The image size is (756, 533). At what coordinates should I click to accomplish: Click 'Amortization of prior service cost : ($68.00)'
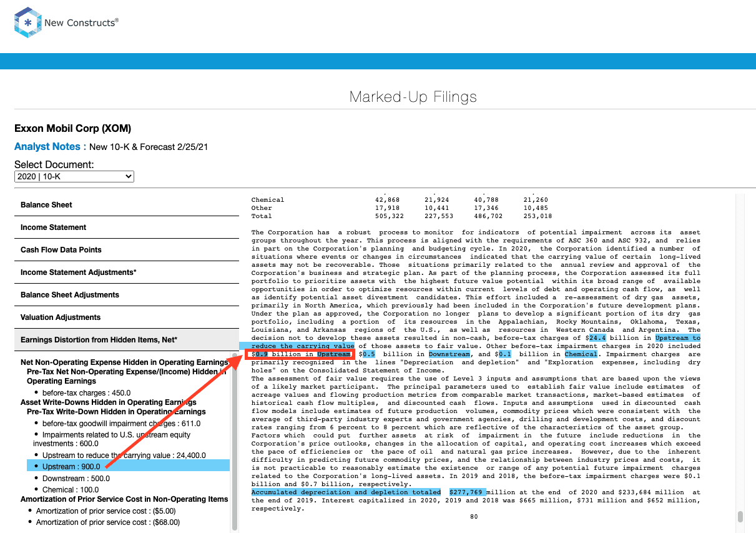[109, 522]
